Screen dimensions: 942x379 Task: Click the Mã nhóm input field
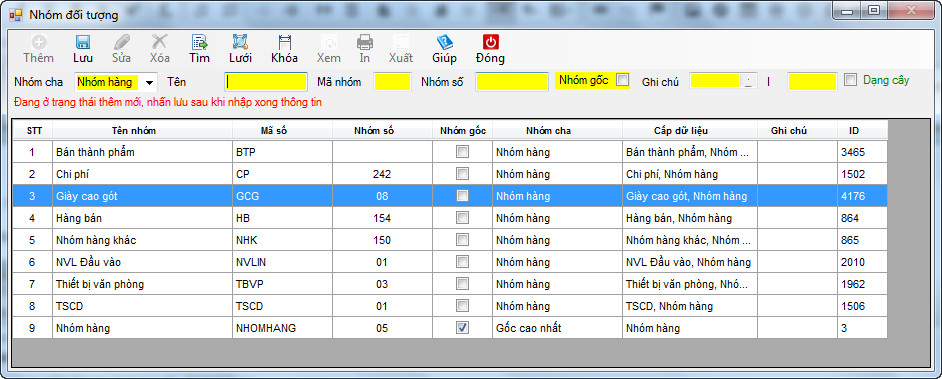click(392, 82)
